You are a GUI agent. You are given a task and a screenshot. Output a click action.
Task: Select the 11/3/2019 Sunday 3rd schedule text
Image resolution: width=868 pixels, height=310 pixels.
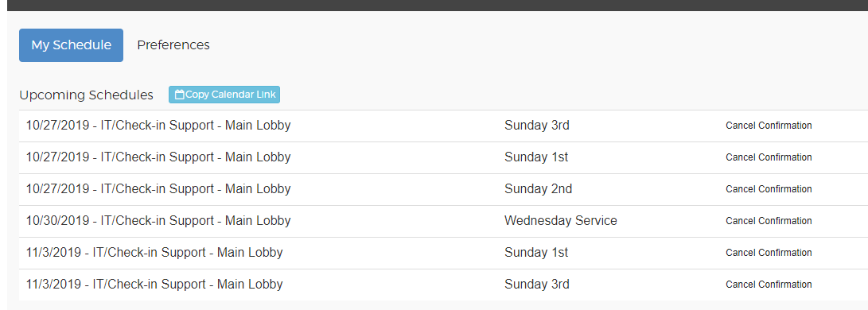154,285
